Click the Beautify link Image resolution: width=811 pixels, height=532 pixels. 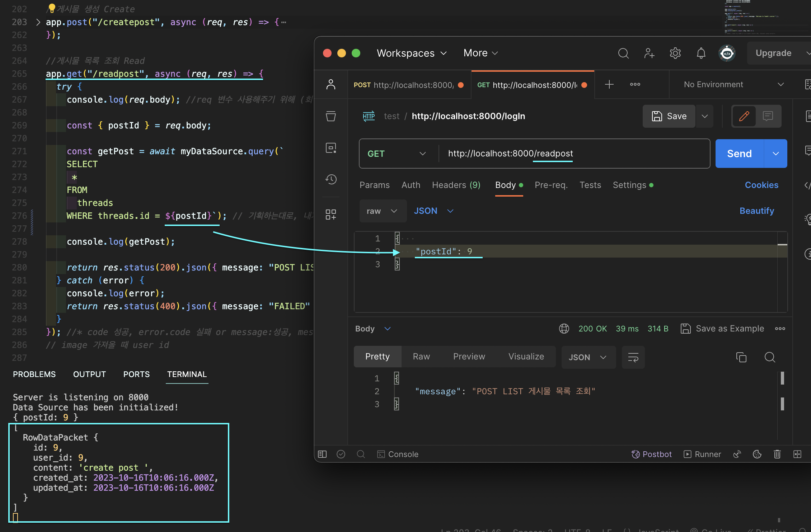756,211
